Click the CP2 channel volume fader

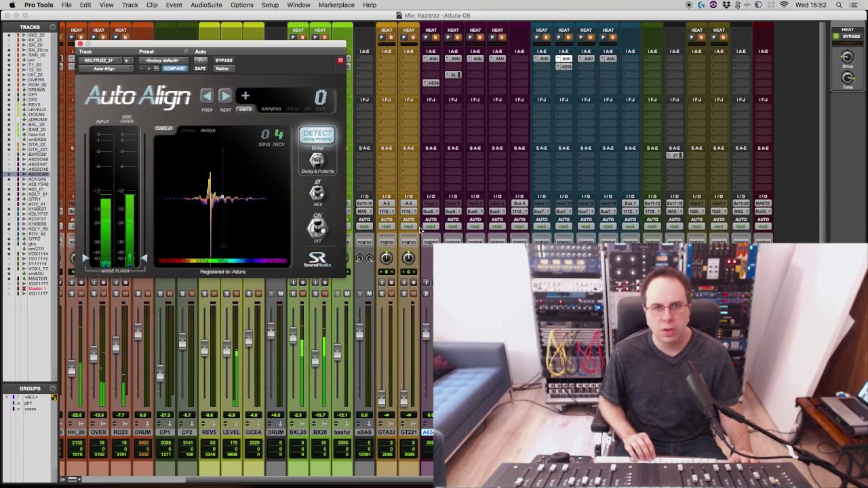pos(182,342)
